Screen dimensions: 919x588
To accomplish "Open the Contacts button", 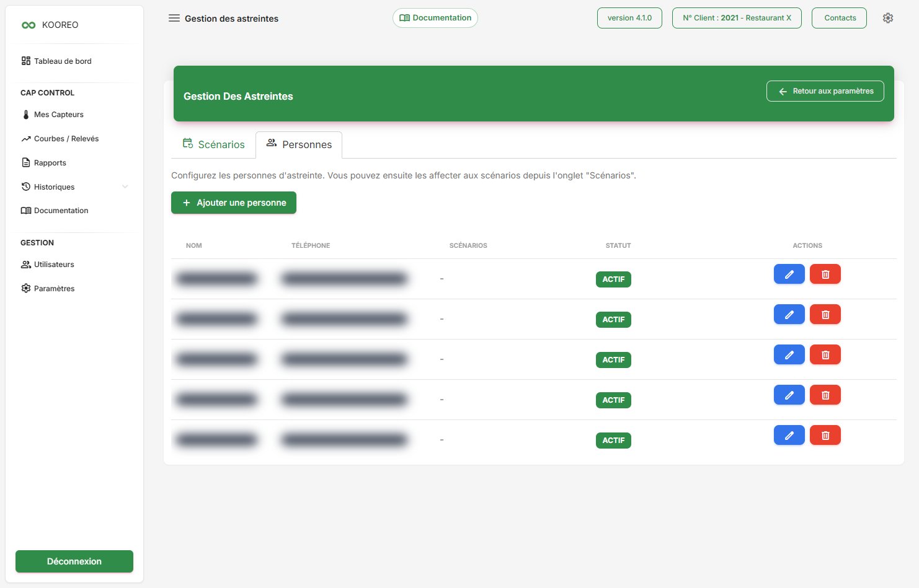I will pyautogui.click(x=839, y=18).
